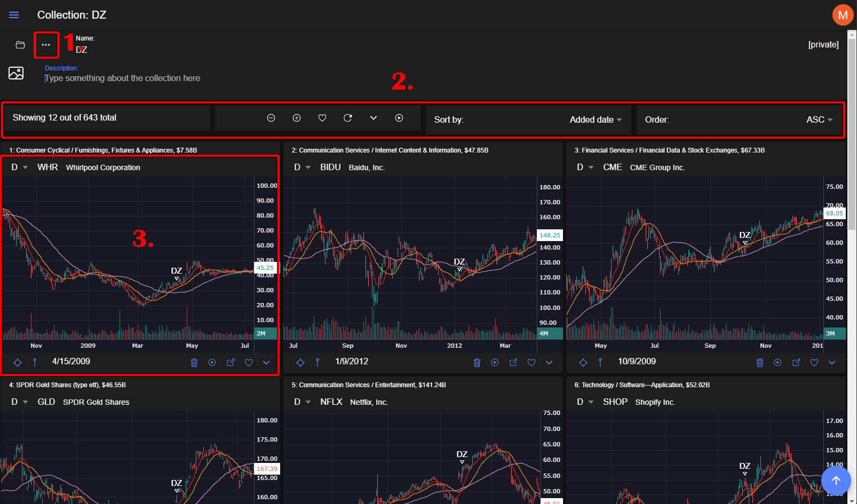Viewport: 857px width, 504px height.
Task: Click the Name field containing DZ
Action: coord(82,50)
